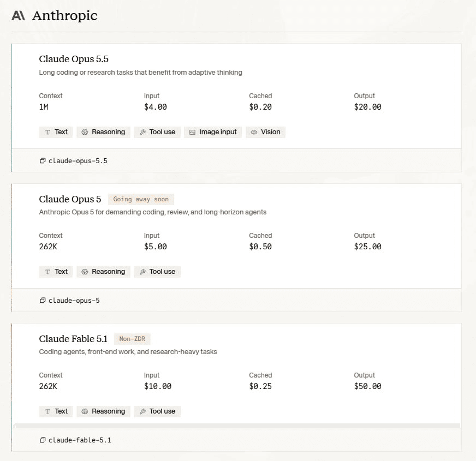Click the T icon in Claude Fable 5.1's Text tag
Viewport: 476px width, 461px height.
(x=47, y=411)
